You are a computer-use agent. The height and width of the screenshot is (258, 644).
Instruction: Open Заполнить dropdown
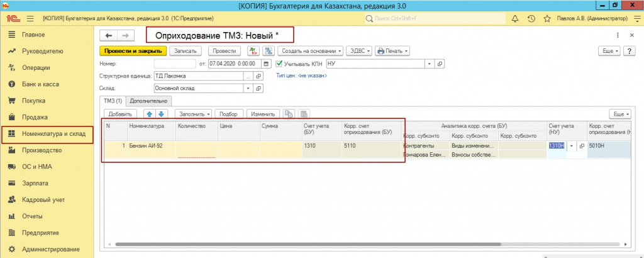click(x=194, y=114)
